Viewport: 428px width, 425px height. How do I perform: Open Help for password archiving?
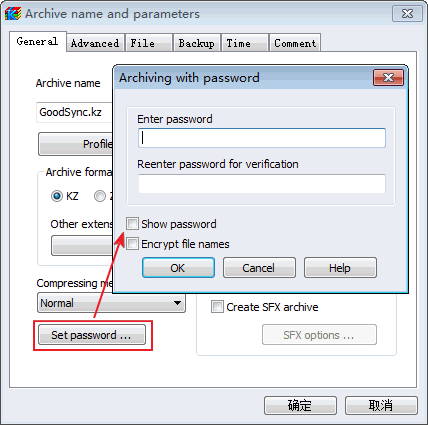(x=340, y=268)
